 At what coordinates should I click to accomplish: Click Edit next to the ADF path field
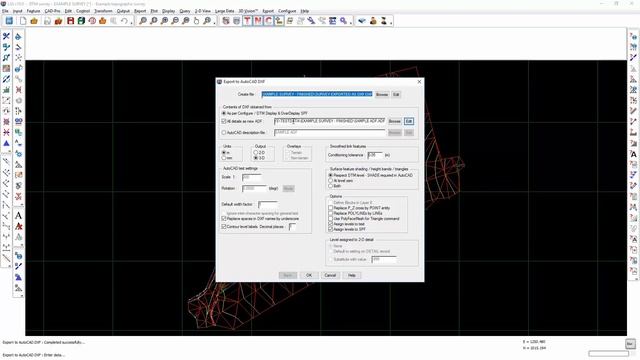pyautogui.click(x=409, y=121)
